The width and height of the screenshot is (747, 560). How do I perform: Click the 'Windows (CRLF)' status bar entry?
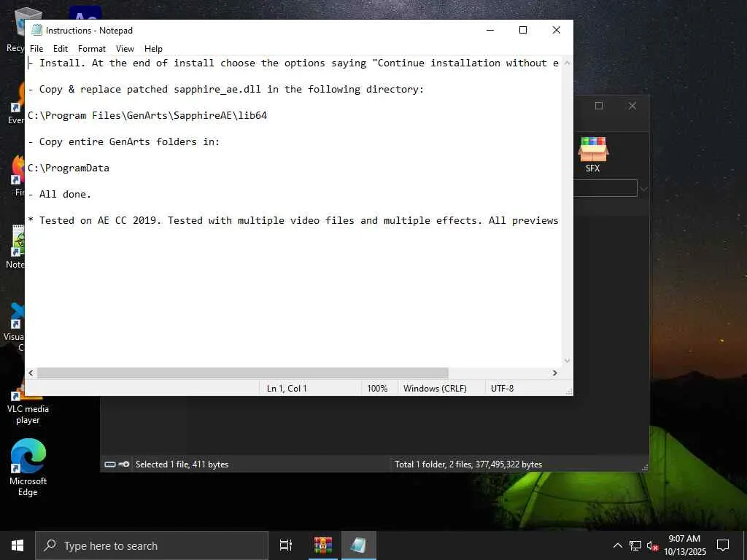pyautogui.click(x=435, y=389)
